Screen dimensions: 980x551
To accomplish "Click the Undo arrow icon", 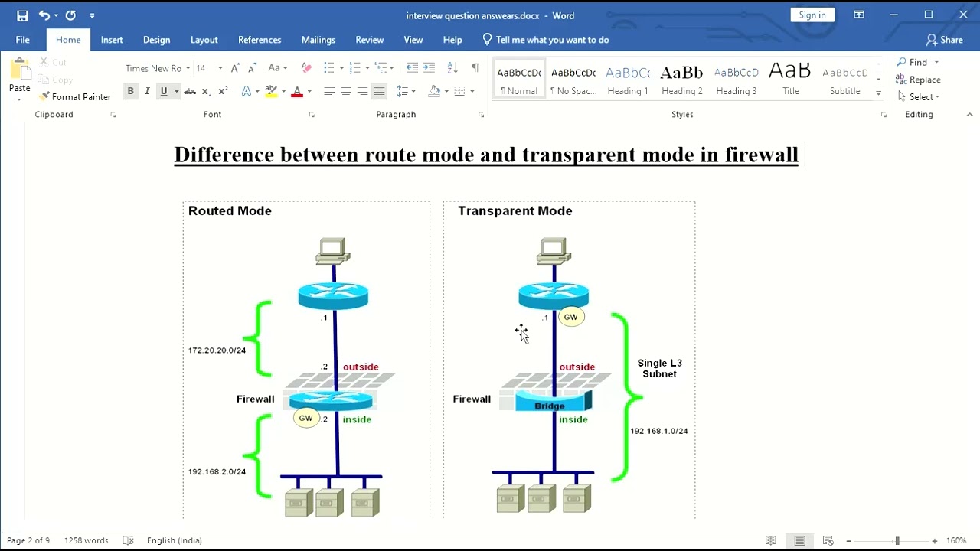I will (44, 15).
